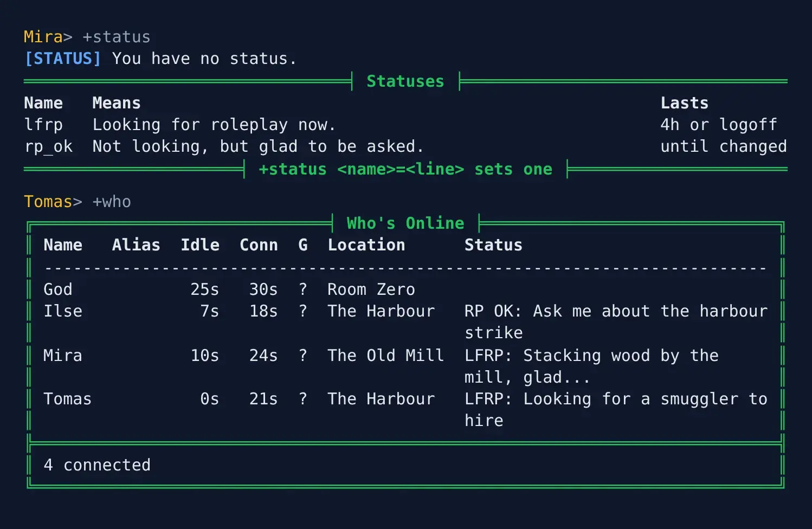Click the Mira prompt name at top

[43, 37]
